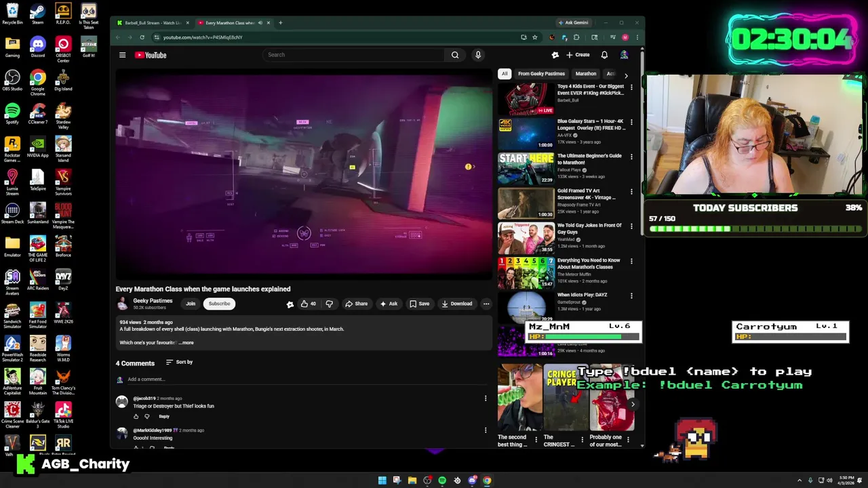Open Windows Start menu in taskbar
The image size is (868, 488).
[382, 481]
